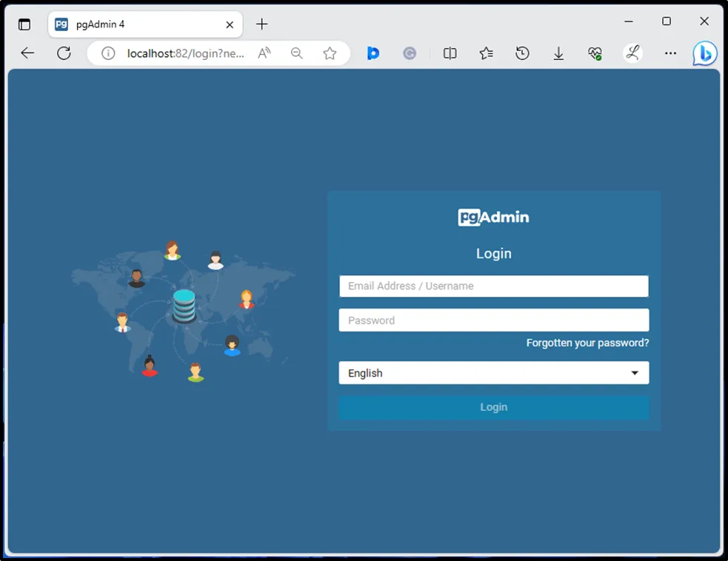Add this page to favorites star

330,53
